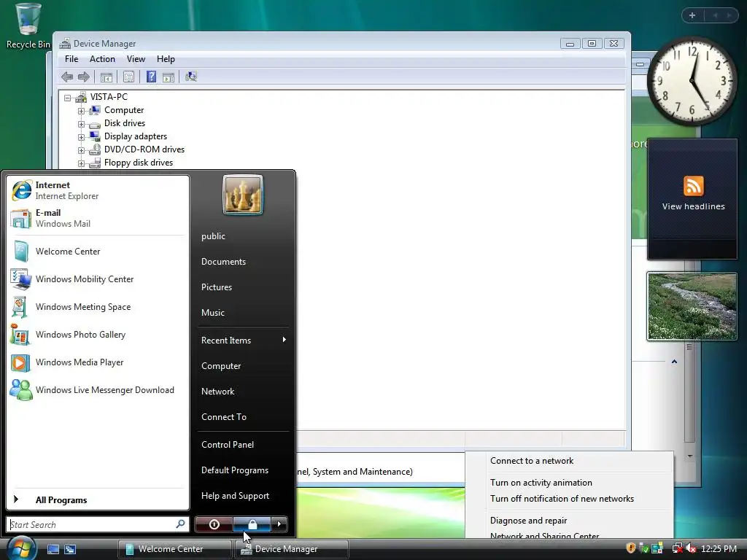Choose Diagnose and repair

click(569, 521)
